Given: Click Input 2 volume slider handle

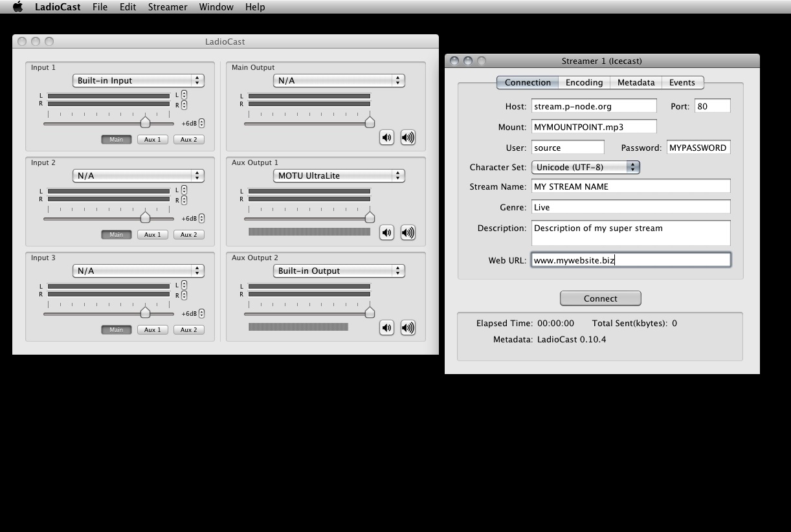Looking at the screenshot, I should point(146,217).
